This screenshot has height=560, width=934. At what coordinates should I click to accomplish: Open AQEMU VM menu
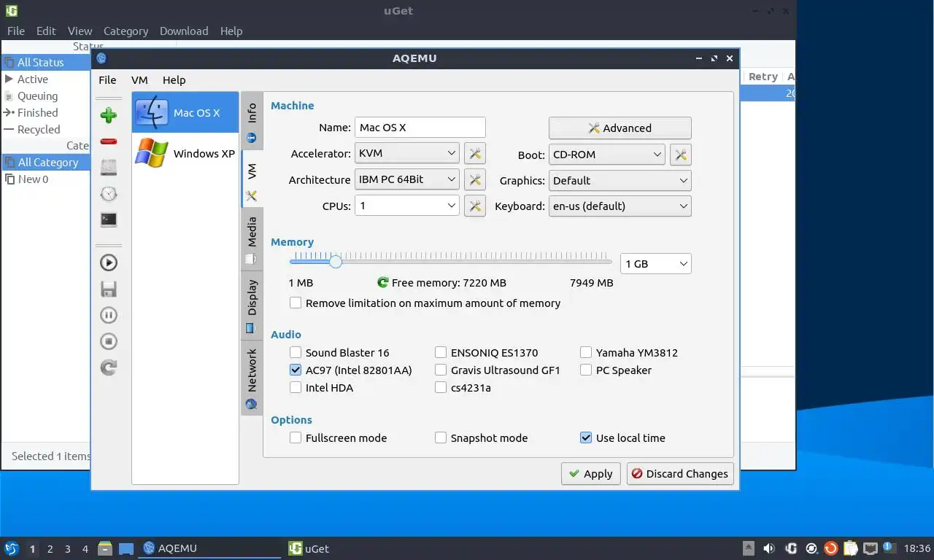click(139, 80)
